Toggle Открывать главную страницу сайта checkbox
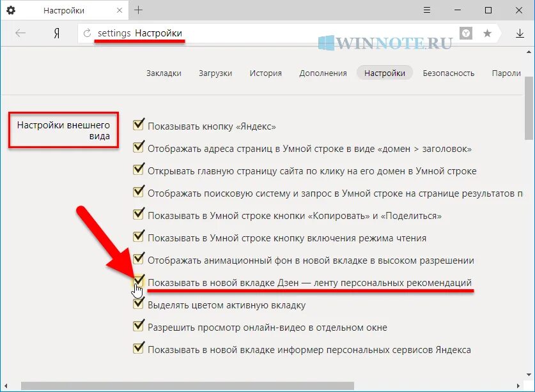The image size is (535, 392). pos(138,170)
